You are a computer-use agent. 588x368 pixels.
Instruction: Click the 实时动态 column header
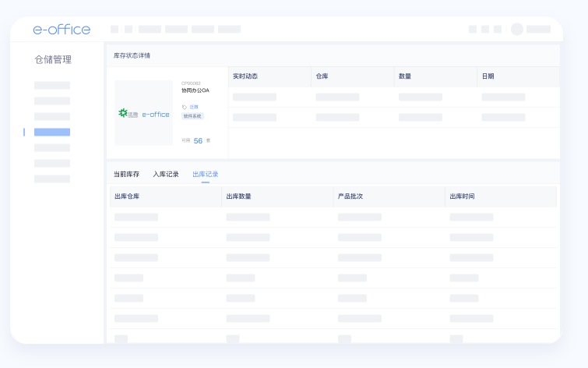click(x=245, y=76)
